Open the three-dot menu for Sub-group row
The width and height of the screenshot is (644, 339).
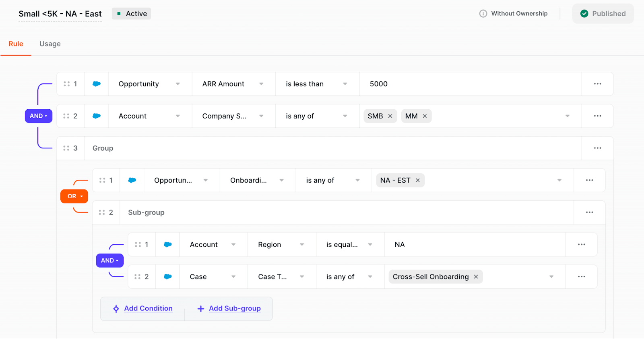coord(589,212)
